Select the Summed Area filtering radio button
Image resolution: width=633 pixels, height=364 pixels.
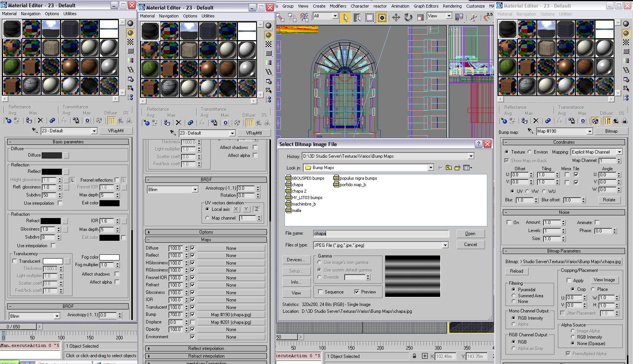pyautogui.click(x=513, y=296)
